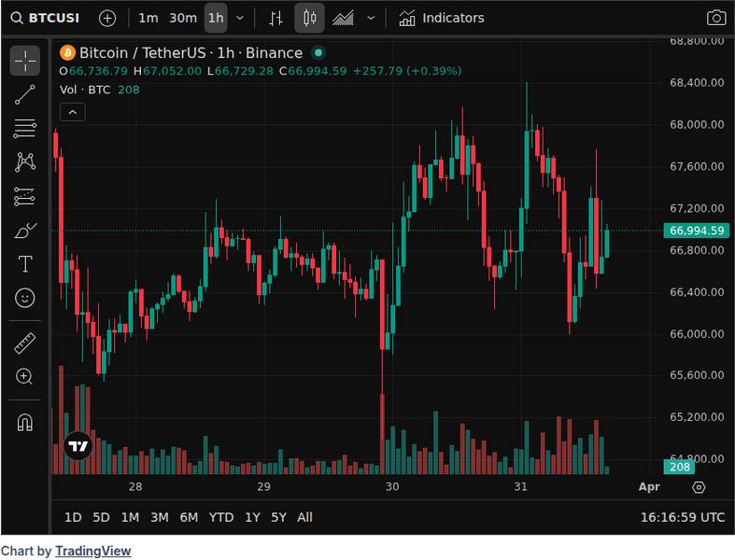The image size is (735, 560).
Task: Click the Vol · BTC indicator label
Action: click(x=85, y=90)
